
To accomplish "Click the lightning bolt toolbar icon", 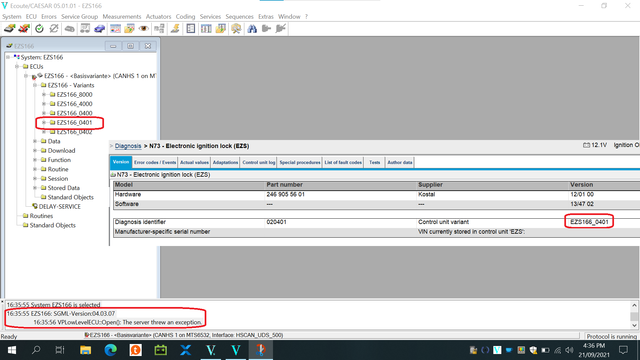I will point(175,29).
